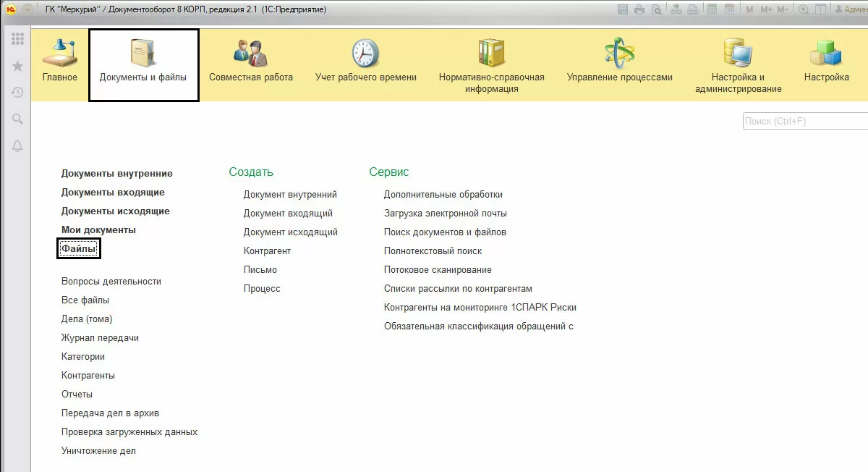The width and height of the screenshot is (868, 472).
Task: Open Загрузка электронной почты
Action: 446,214
